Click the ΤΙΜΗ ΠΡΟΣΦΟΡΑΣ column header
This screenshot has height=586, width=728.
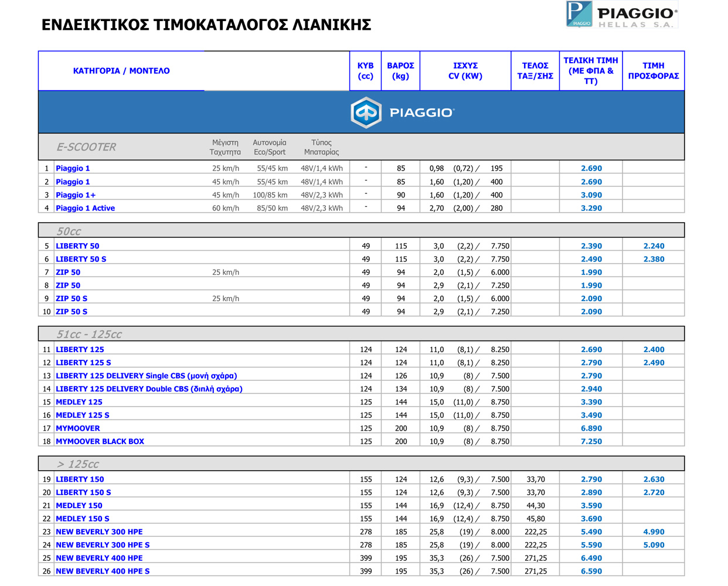(x=654, y=71)
